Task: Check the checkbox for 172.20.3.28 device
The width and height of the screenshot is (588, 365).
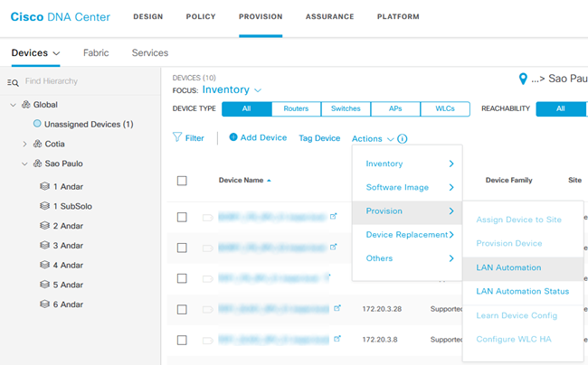Action: tap(182, 309)
